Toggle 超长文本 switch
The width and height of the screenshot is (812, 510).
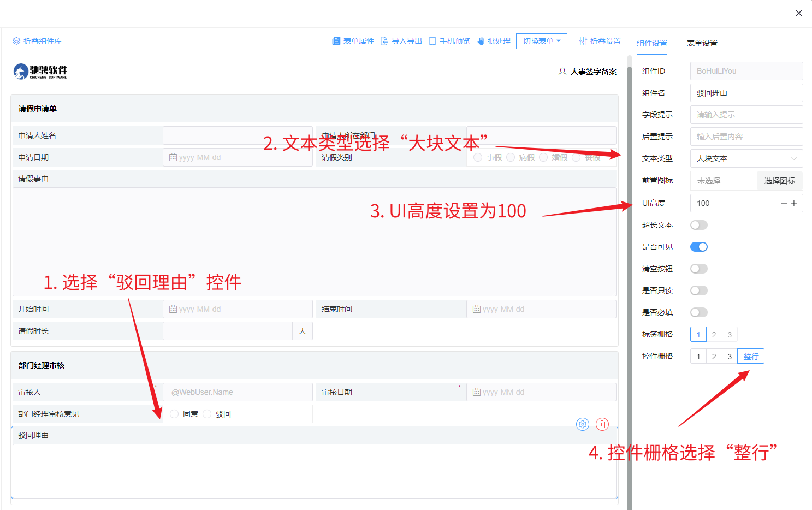point(698,225)
